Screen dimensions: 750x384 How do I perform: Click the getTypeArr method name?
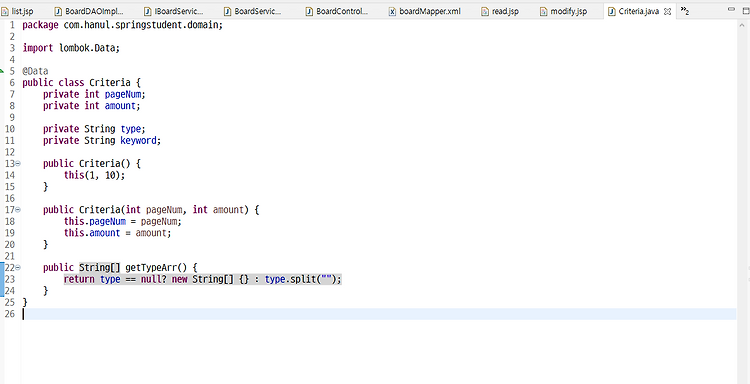(151, 267)
